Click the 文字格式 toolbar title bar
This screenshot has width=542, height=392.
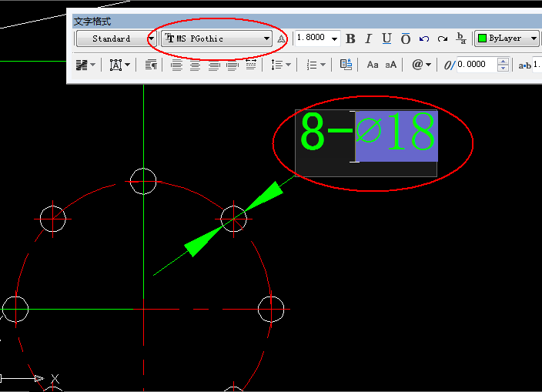pos(307,22)
